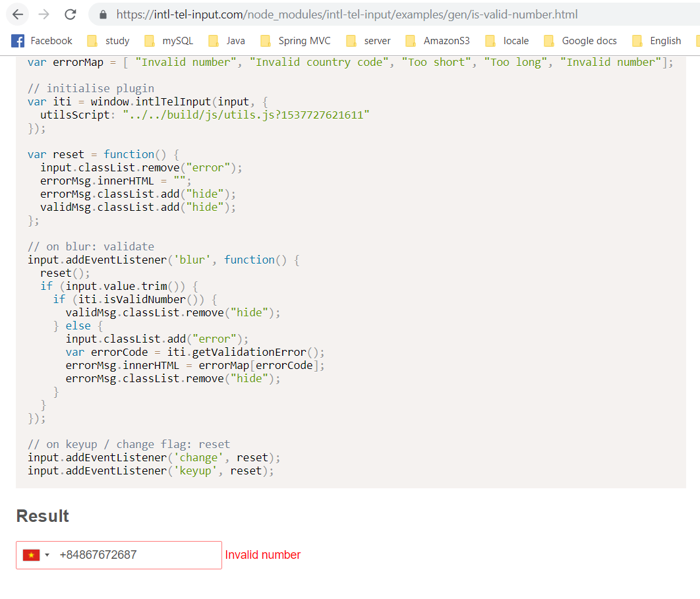Open the Spring MVC bookmarks folder

295,40
